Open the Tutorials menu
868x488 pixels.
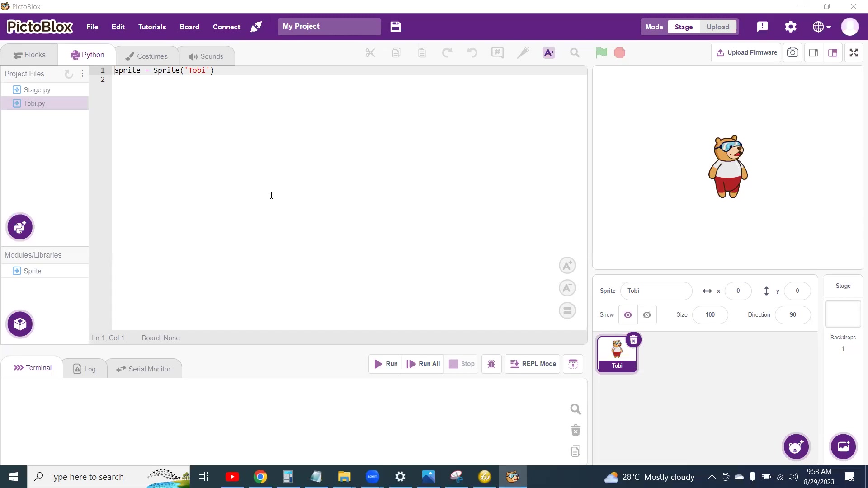click(x=152, y=27)
